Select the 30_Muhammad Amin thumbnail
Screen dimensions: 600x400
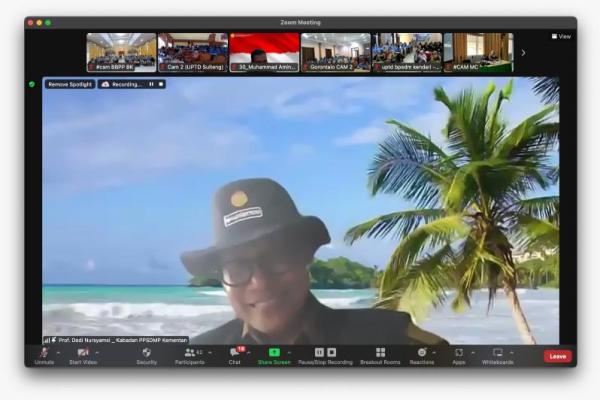[264, 52]
